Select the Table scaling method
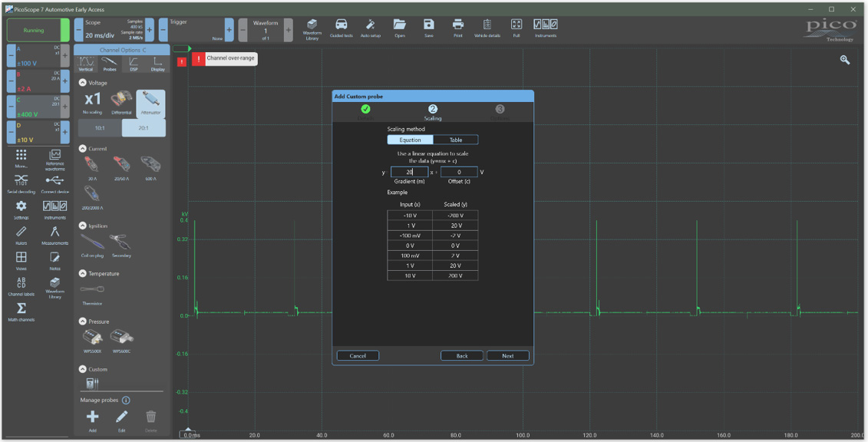 click(x=455, y=140)
